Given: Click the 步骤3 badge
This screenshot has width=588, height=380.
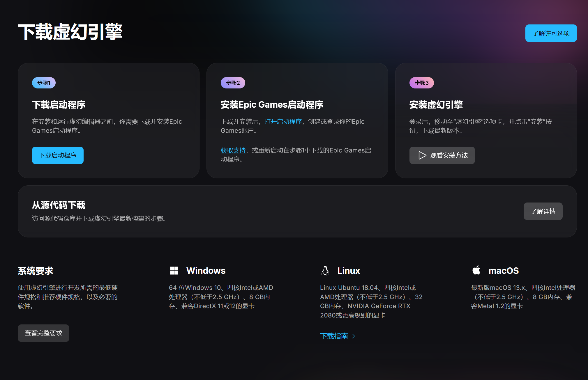Looking at the screenshot, I should pyautogui.click(x=421, y=83).
